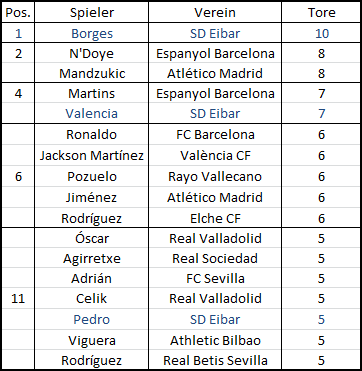Select the Pos. header cell

pyautogui.click(x=18, y=13)
